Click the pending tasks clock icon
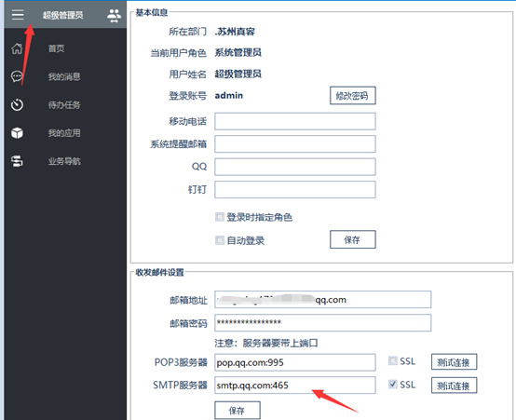This screenshot has width=516, height=420. point(17,104)
